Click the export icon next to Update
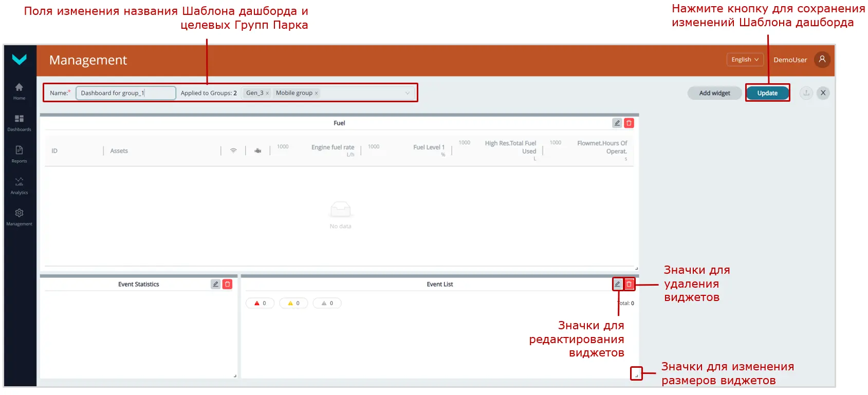868x395 pixels. pos(806,93)
